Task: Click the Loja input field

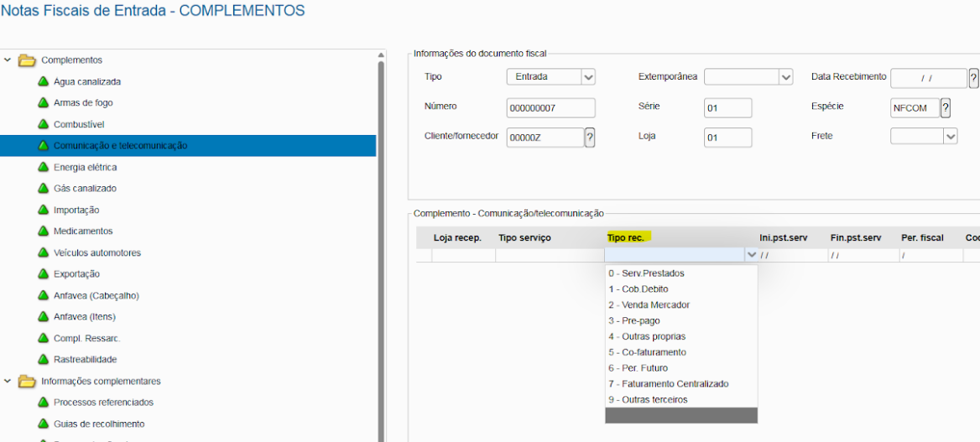Action: 727,138
